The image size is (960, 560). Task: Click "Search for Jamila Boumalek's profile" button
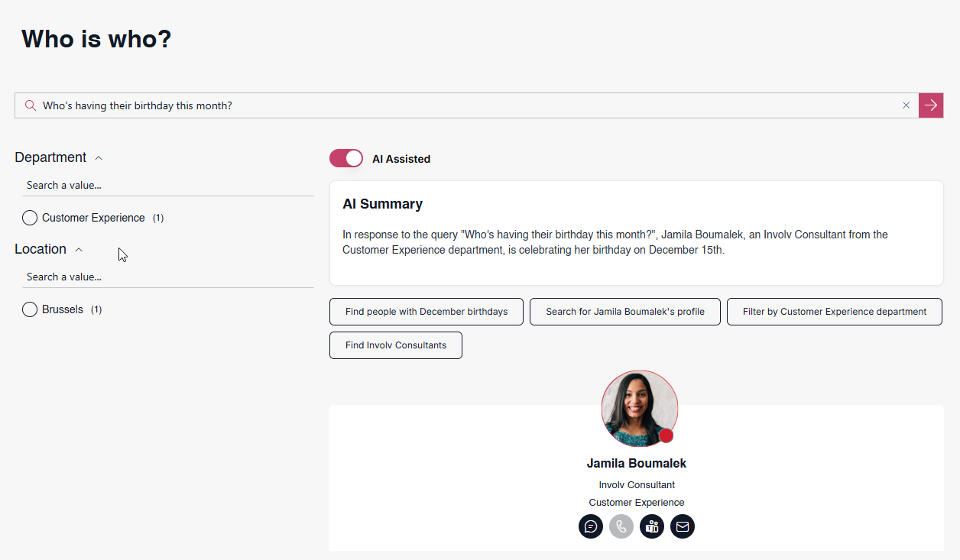[625, 312]
